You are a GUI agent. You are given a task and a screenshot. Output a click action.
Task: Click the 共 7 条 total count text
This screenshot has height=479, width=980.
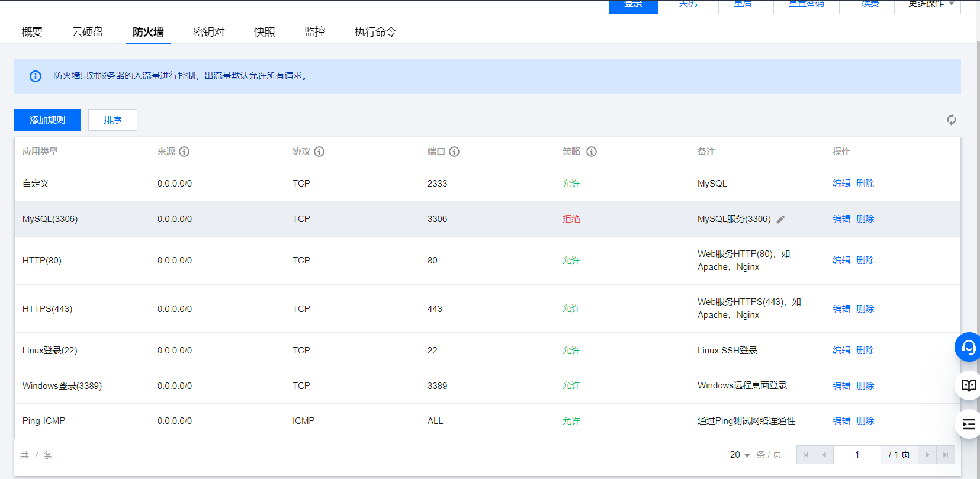coord(37,455)
